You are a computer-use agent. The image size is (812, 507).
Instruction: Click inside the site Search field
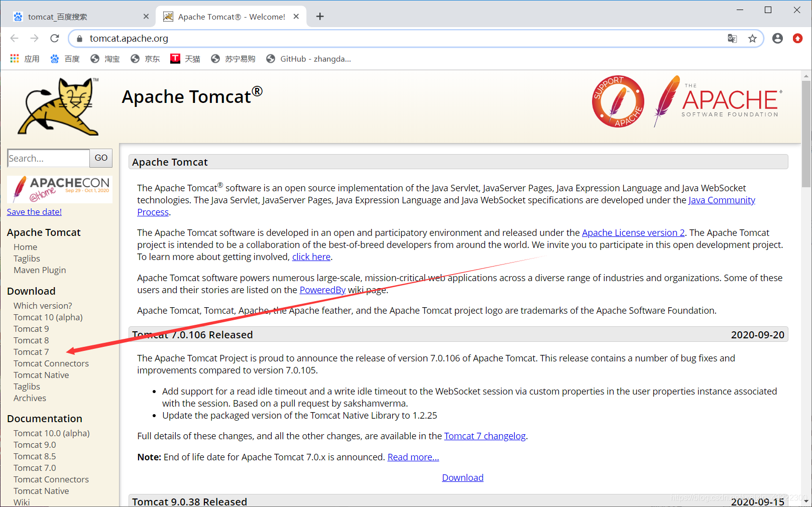tap(48, 158)
